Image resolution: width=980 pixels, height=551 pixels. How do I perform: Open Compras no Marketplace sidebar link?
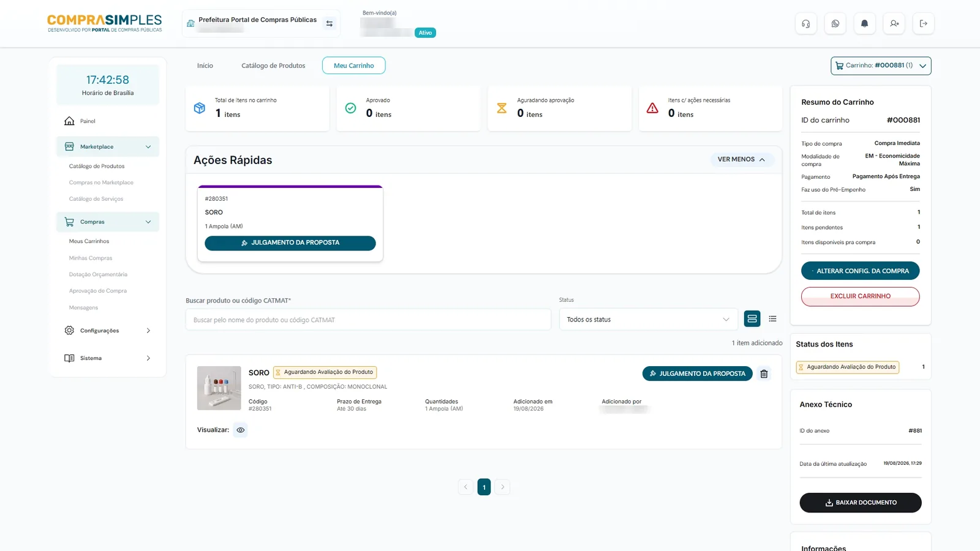[x=101, y=182]
